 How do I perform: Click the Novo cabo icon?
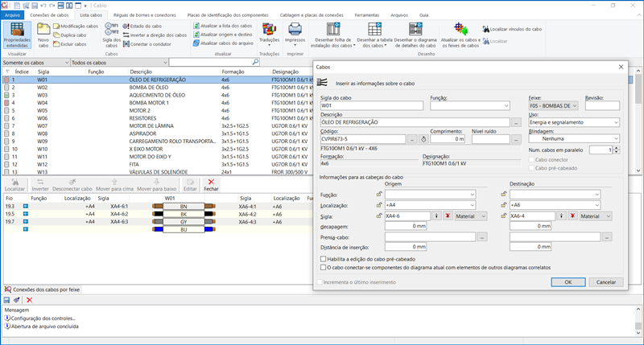coord(43,29)
